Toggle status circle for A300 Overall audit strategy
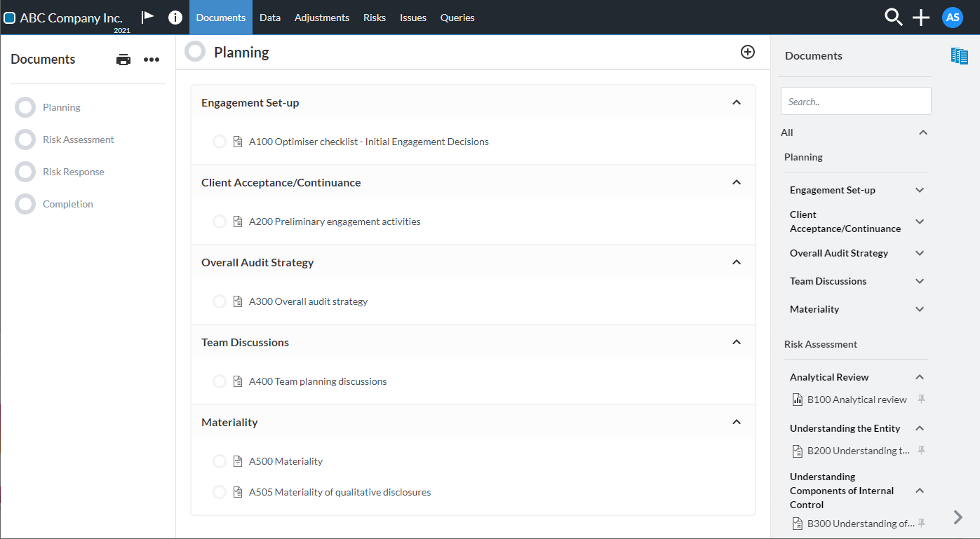This screenshot has height=539, width=980. 220,301
